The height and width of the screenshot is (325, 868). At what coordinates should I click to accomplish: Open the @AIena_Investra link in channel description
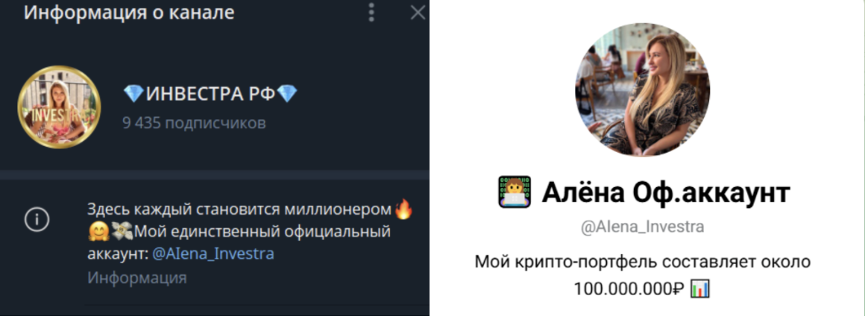(213, 254)
